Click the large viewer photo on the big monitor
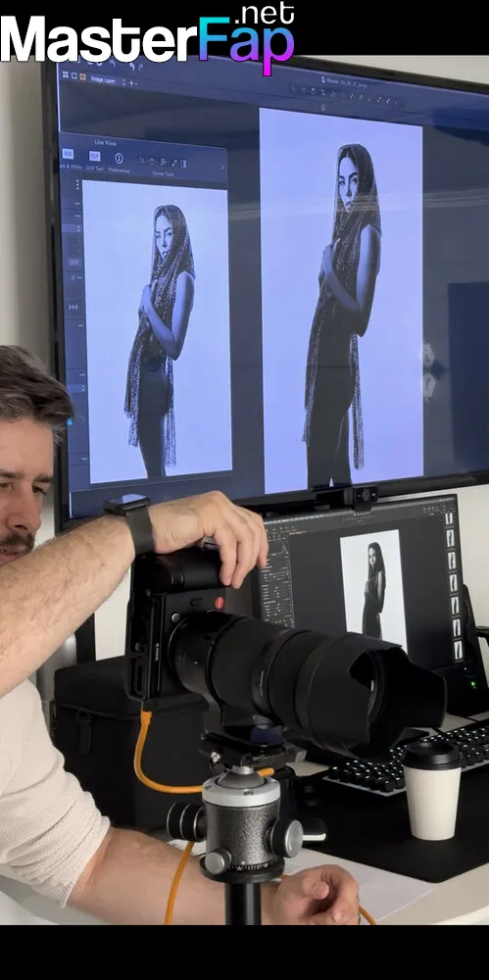This screenshot has width=489, height=980. click(341, 299)
